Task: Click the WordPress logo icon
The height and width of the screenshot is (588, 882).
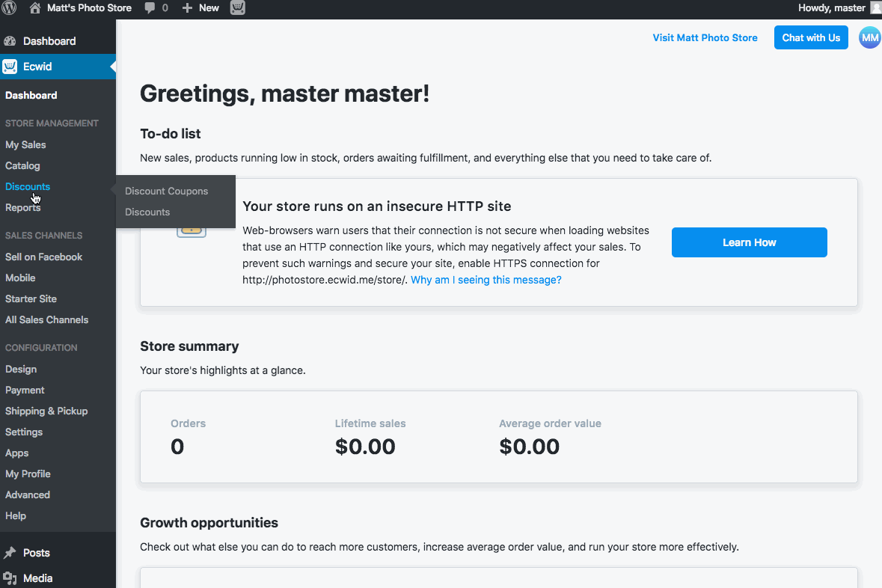Action: 10,8
